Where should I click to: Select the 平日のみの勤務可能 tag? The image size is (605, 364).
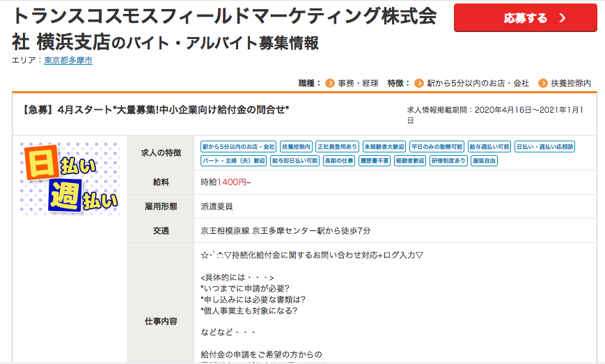[x=437, y=147]
